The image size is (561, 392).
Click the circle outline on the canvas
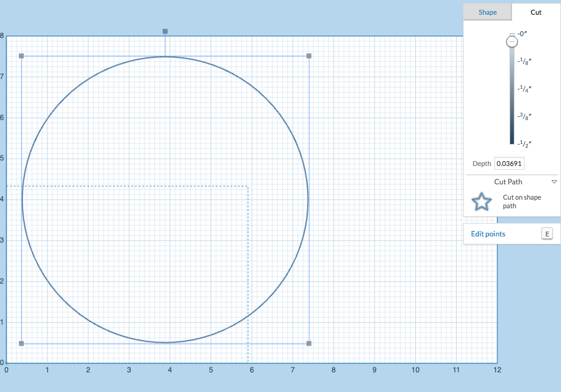[x=307, y=199]
